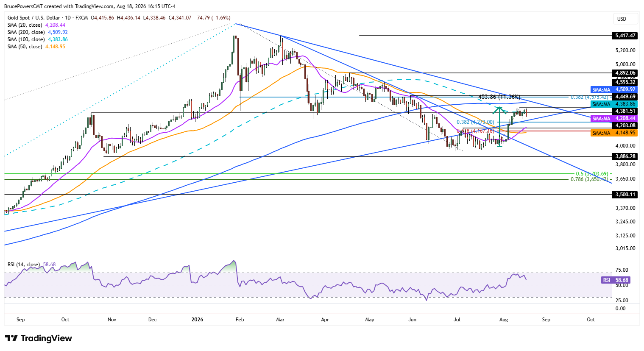This screenshot has height=351, width=644.
Task: Click the teal SMA:MA 4,383.86 axis tag
Action: pos(614,104)
